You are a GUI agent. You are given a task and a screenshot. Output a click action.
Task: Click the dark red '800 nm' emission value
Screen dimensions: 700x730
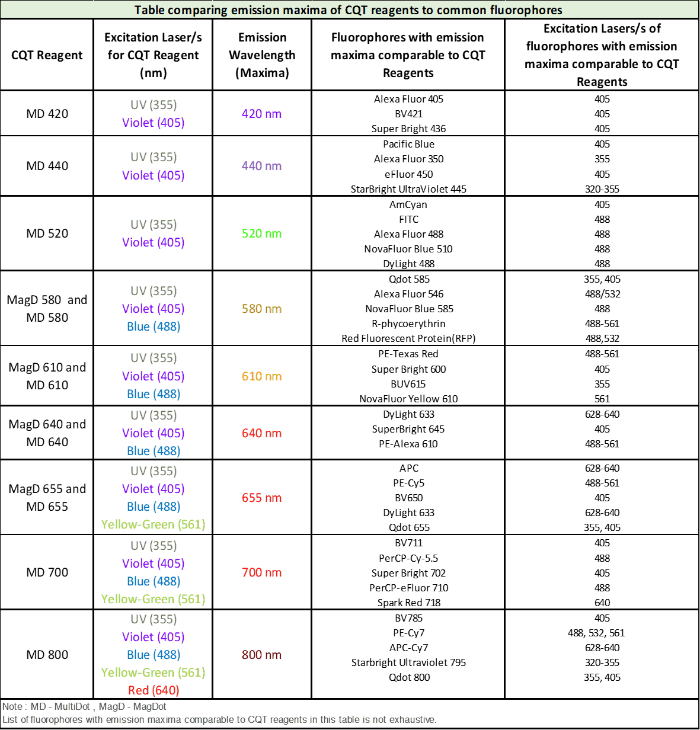261,655
